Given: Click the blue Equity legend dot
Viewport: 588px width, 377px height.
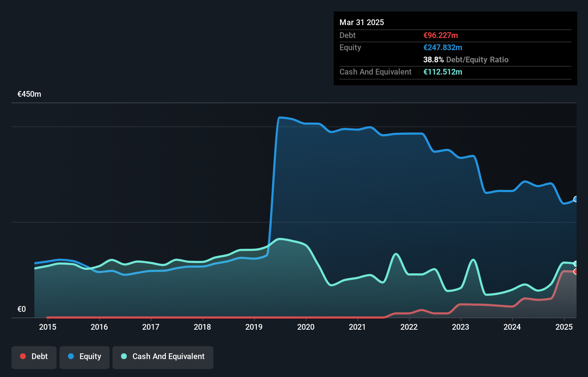Looking at the screenshot, I should tap(71, 356).
